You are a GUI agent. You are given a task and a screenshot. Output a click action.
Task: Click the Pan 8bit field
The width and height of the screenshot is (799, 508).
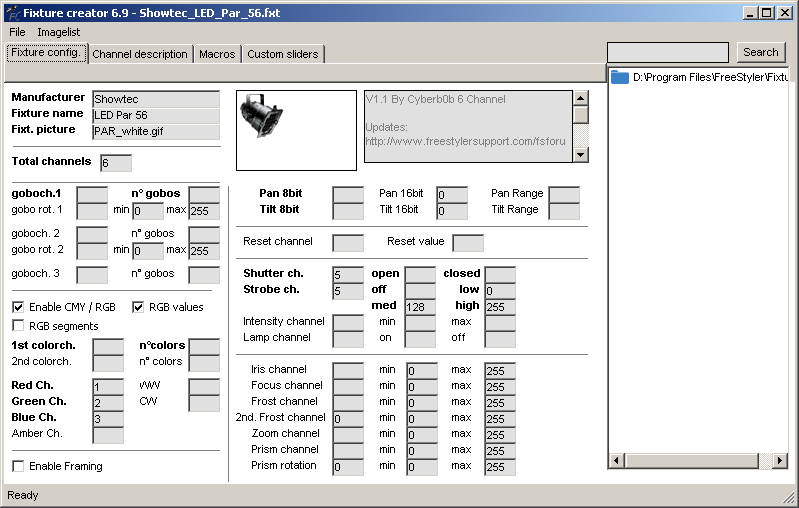click(348, 195)
